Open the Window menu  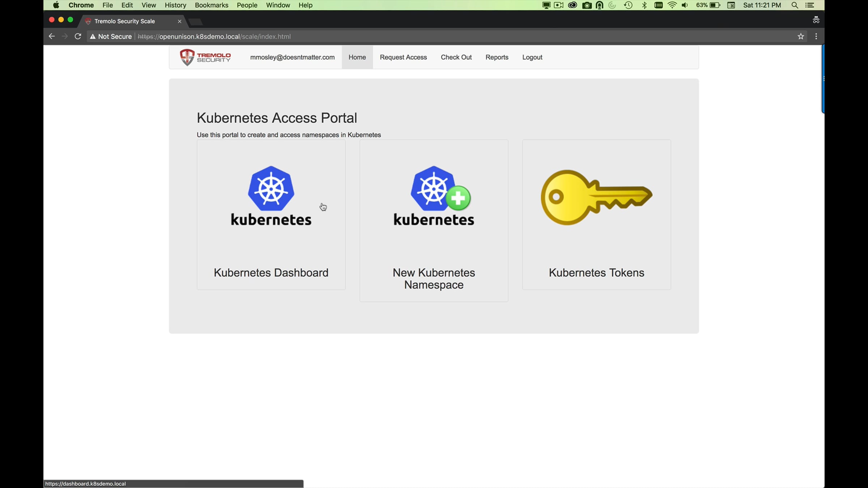[x=278, y=5]
